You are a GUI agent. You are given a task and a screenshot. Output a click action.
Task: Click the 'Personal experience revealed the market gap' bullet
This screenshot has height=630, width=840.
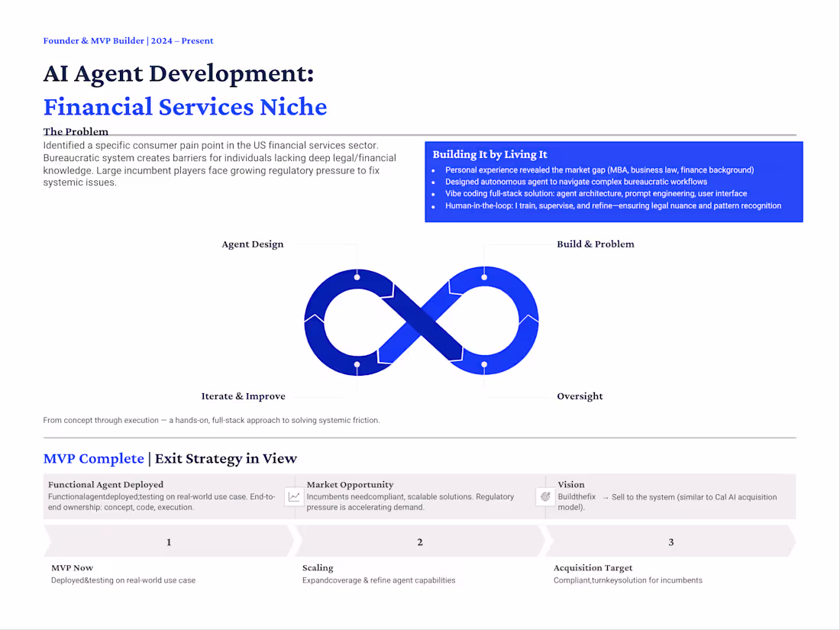click(599, 170)
